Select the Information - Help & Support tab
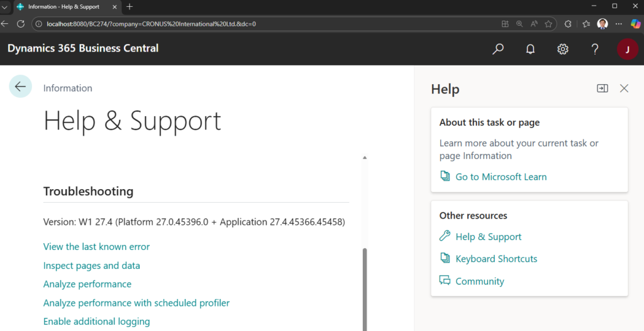Screen dimensions: 644x331 [63, 6]
